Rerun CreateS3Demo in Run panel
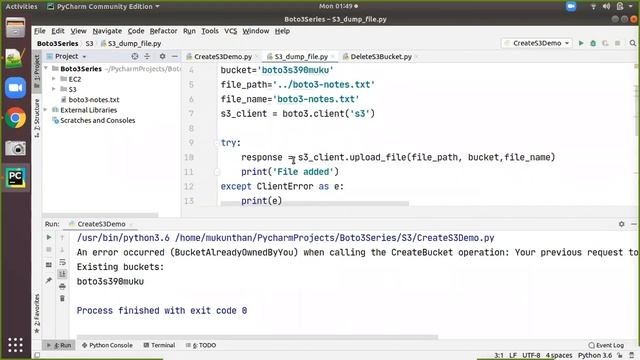The height and width of the screenshot is (360, 640). point(49,237)
